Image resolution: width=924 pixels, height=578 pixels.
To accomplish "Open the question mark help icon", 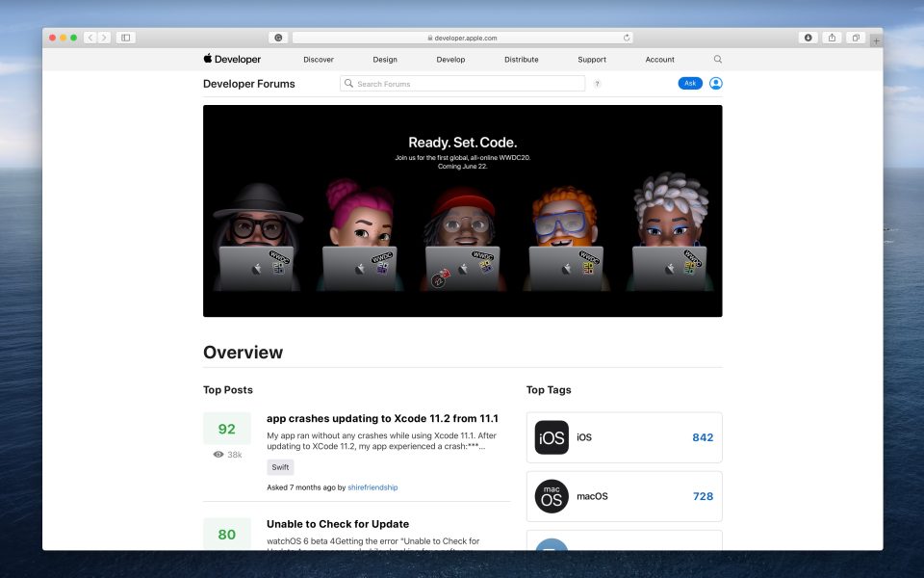I will (597, 84).
